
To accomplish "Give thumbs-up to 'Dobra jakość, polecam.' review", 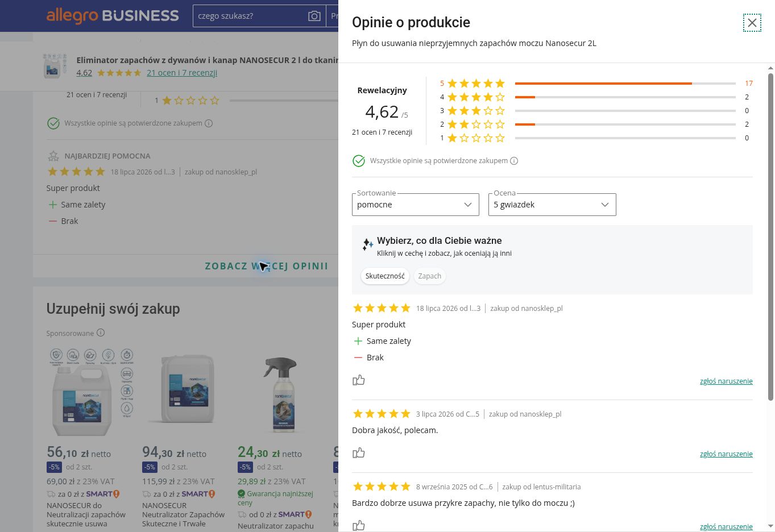I will 359,453.
